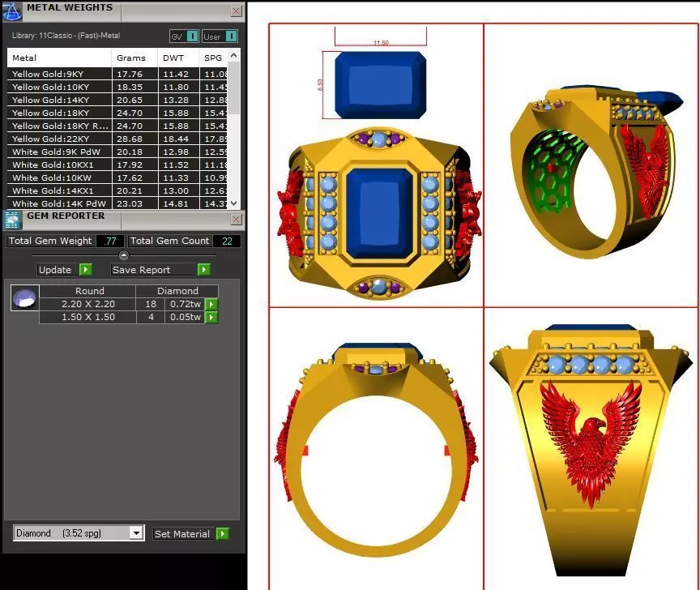This screenshot has width=700, height=590.
Task: Select the White Gold:10KW row
Action: (x=117, y=177)
